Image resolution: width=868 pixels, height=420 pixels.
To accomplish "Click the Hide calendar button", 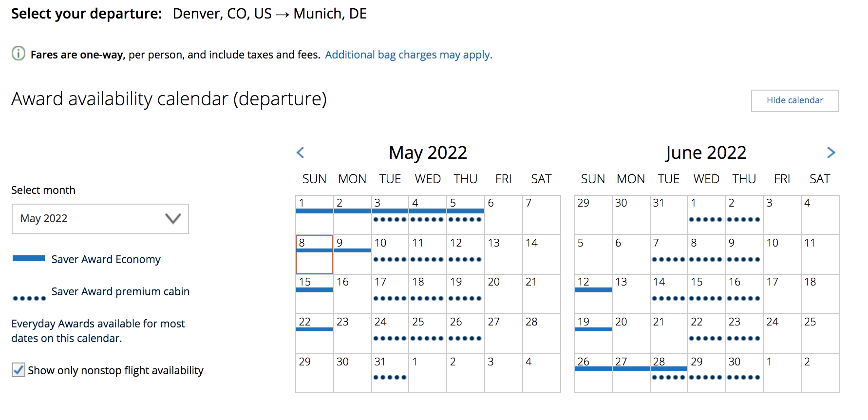I will click(x=794, y=100).
